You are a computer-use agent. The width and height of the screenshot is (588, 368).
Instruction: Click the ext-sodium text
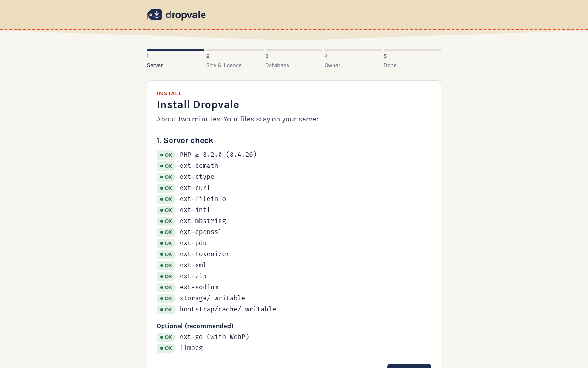point(199,287)
